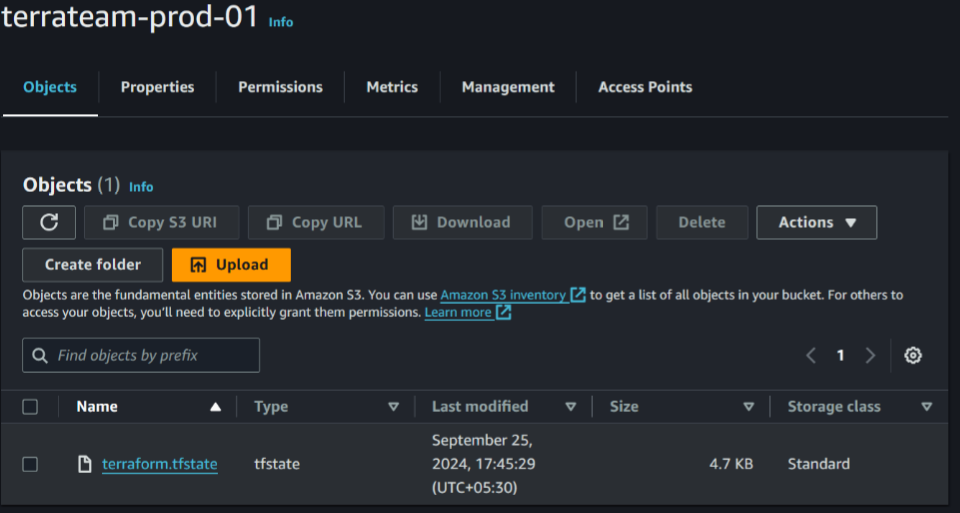
Task: Select all objects checkbox in header
Action: (30, 406)
